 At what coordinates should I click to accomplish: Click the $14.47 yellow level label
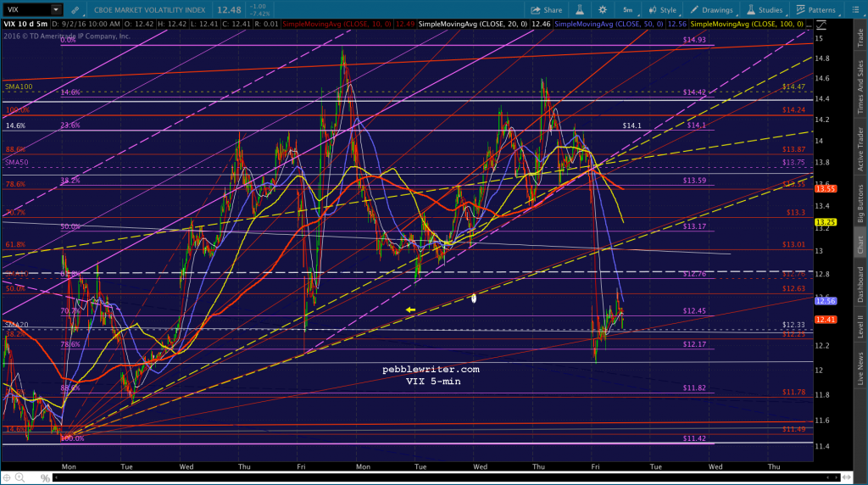pos(793,87)
